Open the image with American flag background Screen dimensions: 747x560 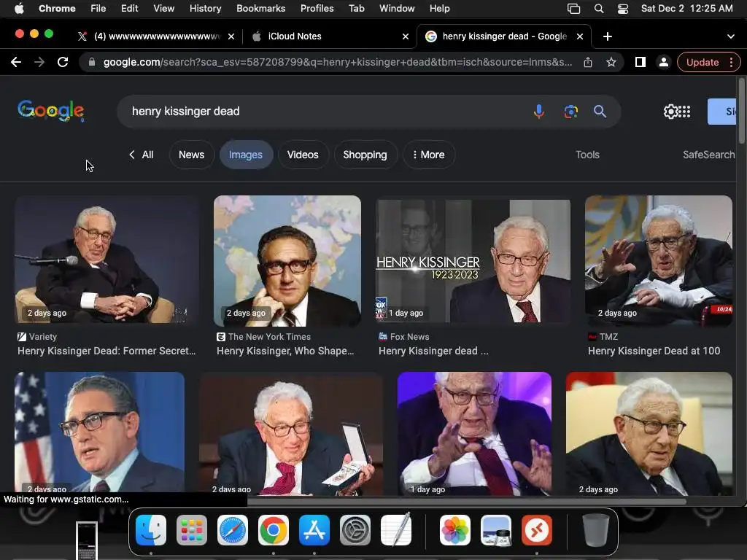click(x=99, y=433)
